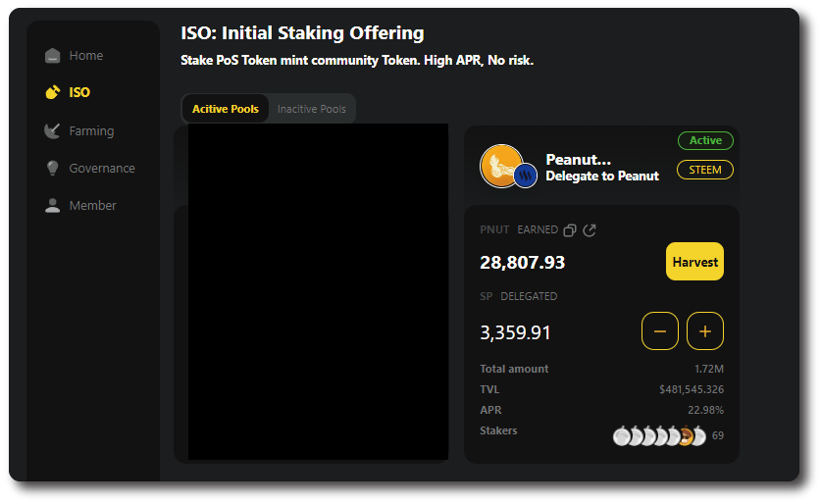Open the Member menu item
Screen dimensions: 821x504
[93, 206]
